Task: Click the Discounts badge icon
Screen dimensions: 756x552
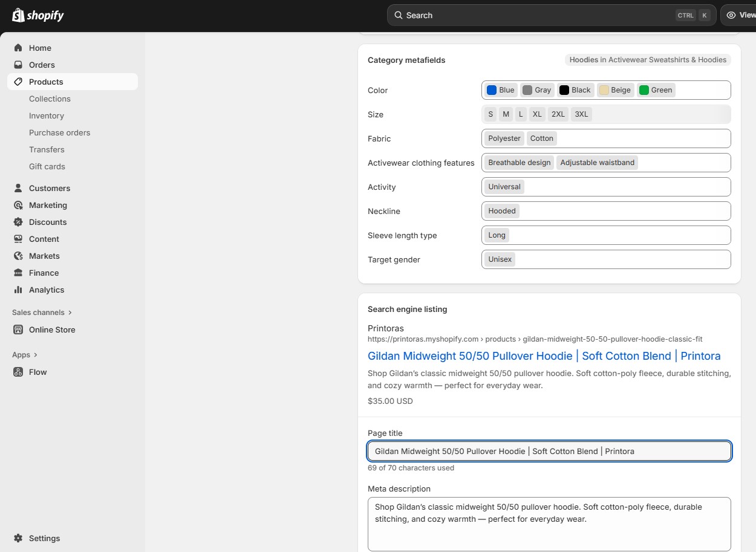Action: [18, 222]
